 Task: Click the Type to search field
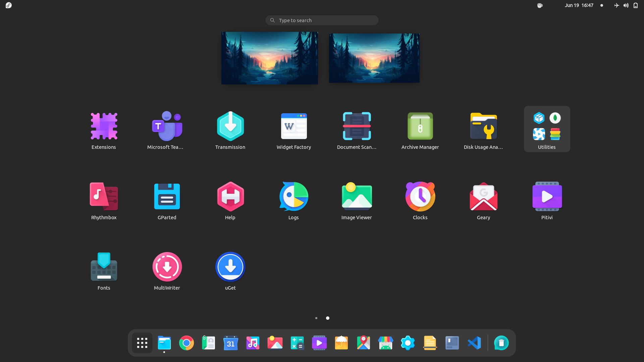click(x=322, y=20)
